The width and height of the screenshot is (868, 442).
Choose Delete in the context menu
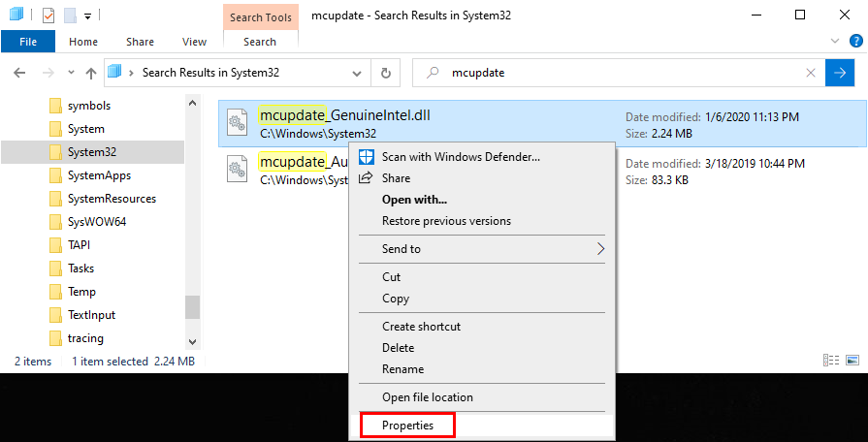pos(482,348)
